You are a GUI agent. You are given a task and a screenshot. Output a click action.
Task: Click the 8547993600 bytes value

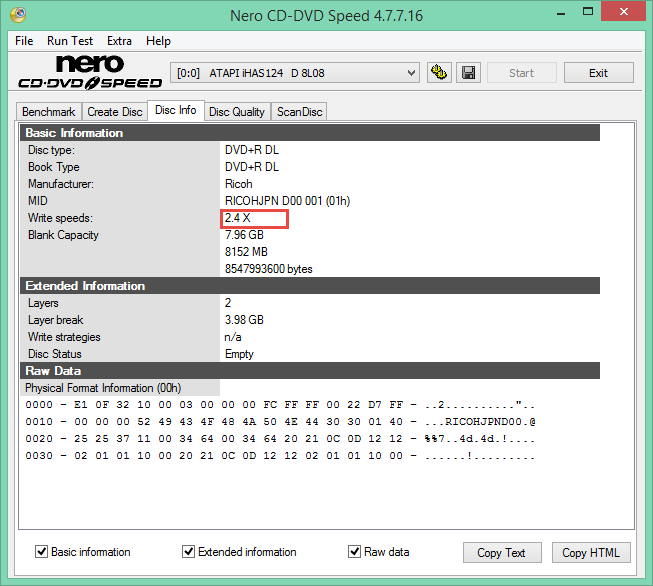tap(269, 269)
